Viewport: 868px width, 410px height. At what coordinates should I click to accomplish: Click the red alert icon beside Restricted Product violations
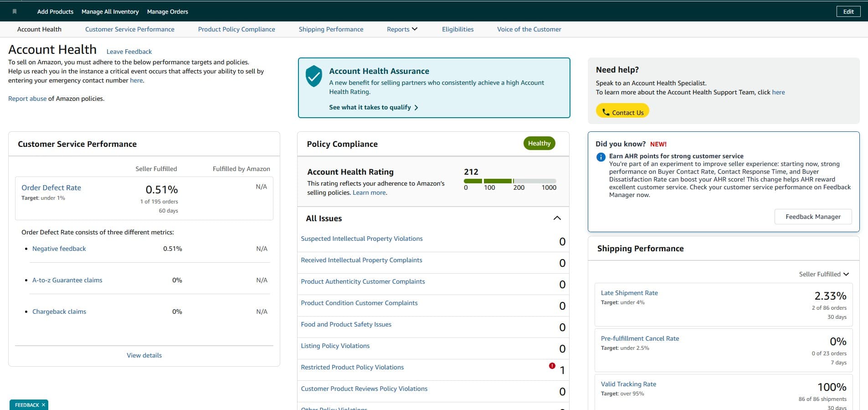click(552, 366)
